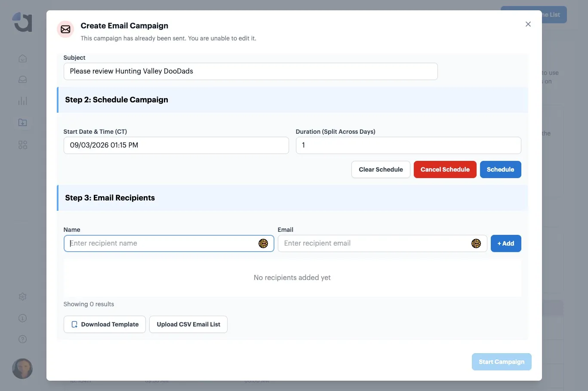Click the Clear Schedule button

[381, 169]
